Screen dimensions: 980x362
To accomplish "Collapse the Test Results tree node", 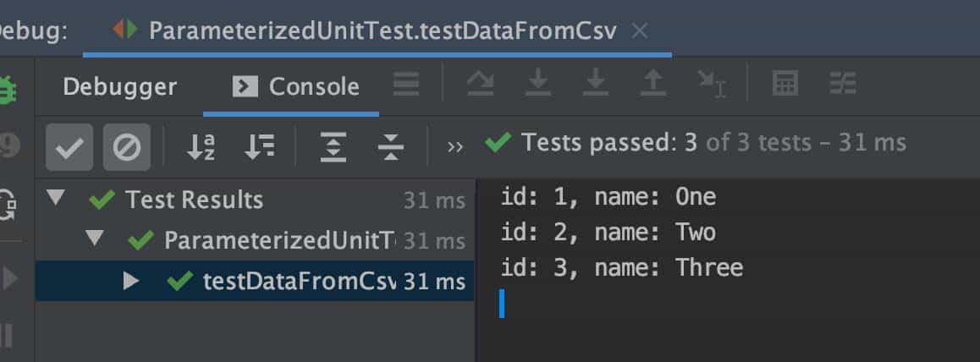I will click(56, 200).
